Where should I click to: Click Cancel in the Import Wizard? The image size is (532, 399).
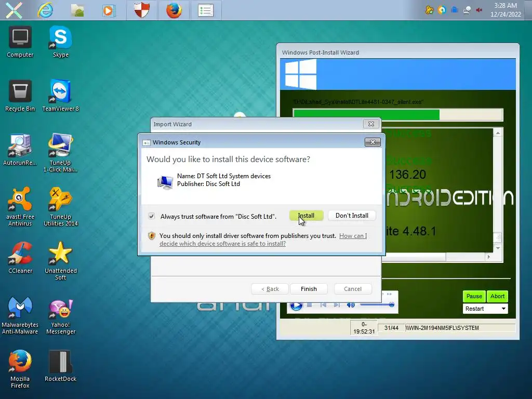(353, 289)
